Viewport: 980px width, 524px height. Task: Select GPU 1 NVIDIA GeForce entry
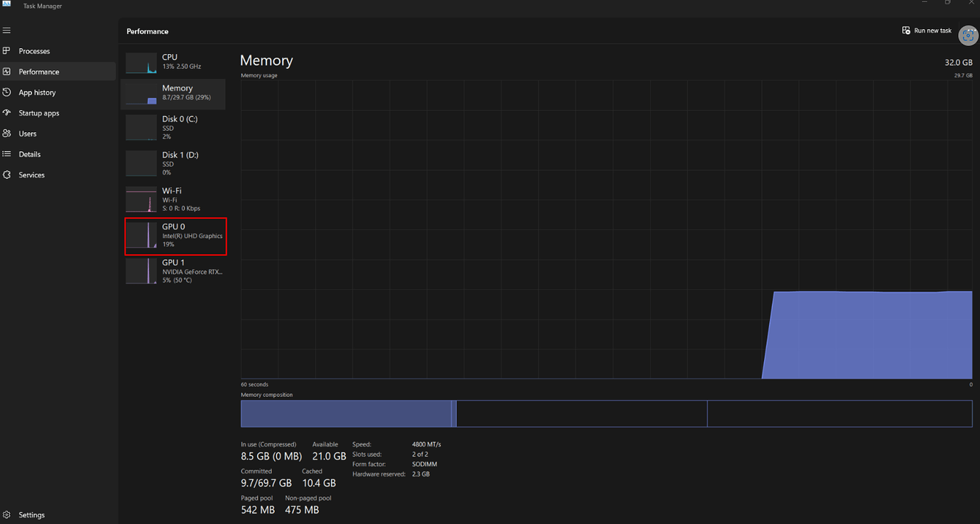pos(174,271)
